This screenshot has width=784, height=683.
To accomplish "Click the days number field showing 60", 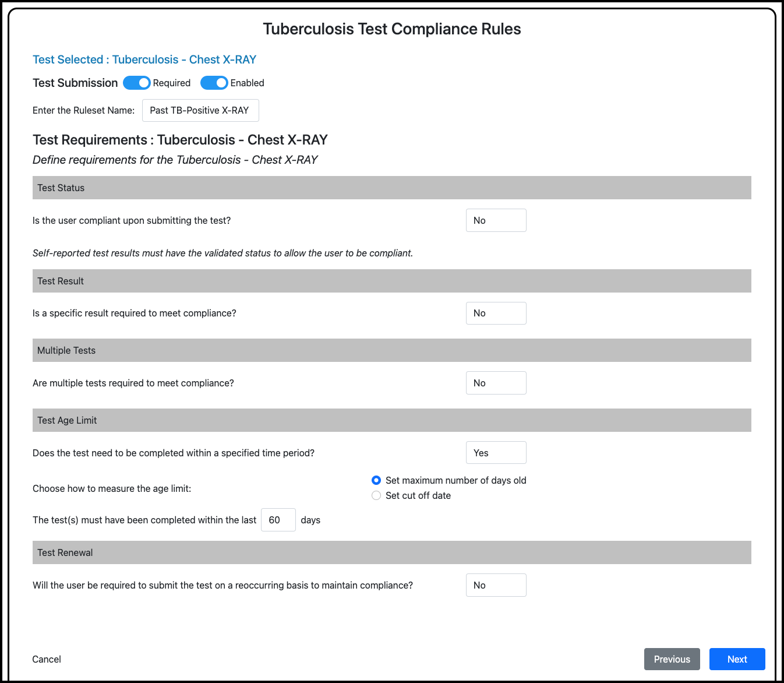I will tap(278, 520).
